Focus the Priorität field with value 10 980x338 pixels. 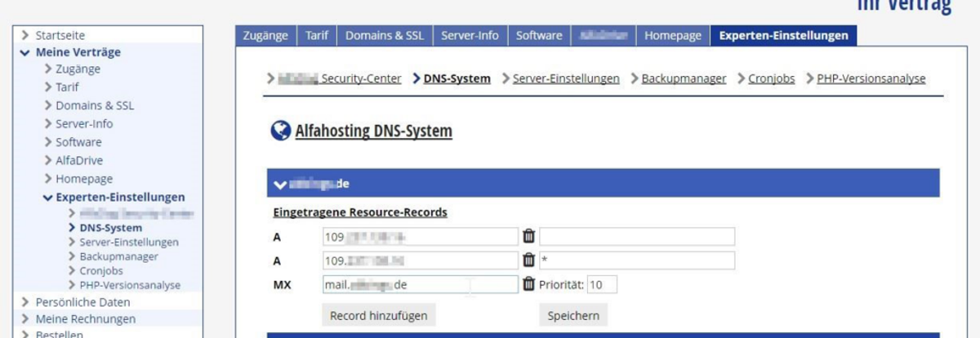point(602,284)
